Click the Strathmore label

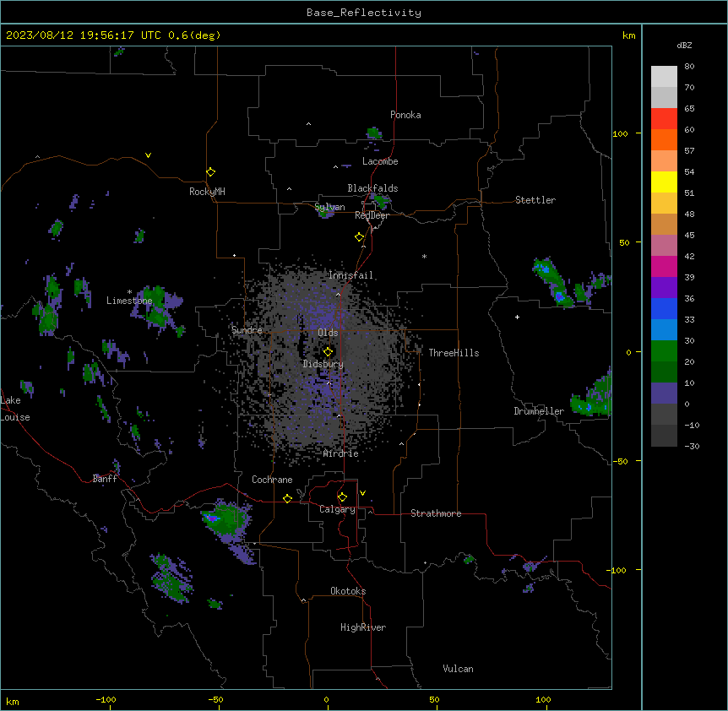[436, 513]
